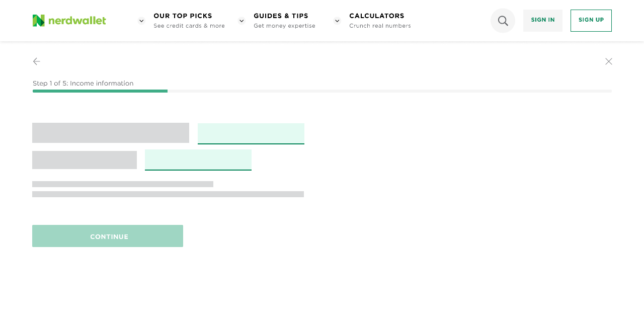The width and height of the screenshot is (644, 322).
Task: Click the green NerdWallet logo icon
Action: coord(39,21)
